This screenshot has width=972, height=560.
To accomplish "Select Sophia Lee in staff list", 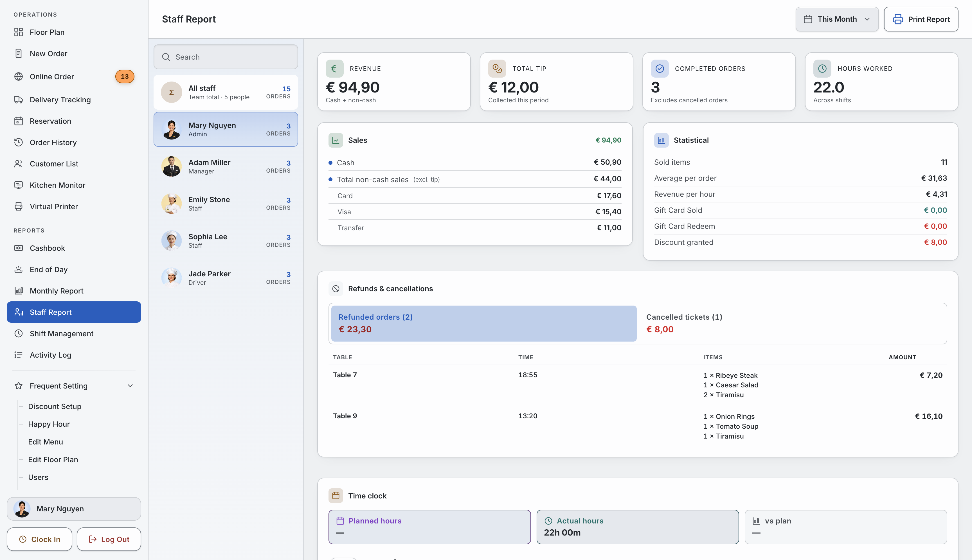I will click(226, 241).
